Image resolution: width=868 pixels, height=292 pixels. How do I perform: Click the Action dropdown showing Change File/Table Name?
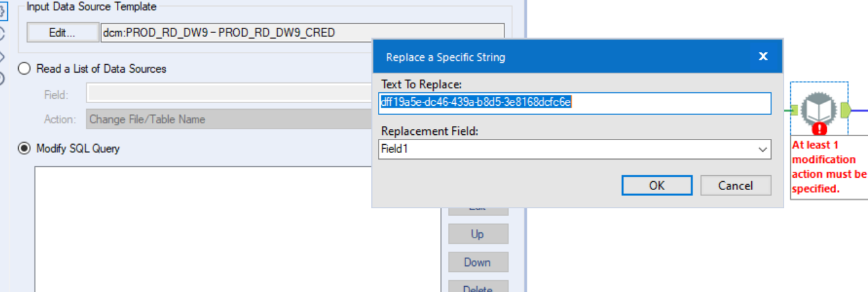point(227,119)
